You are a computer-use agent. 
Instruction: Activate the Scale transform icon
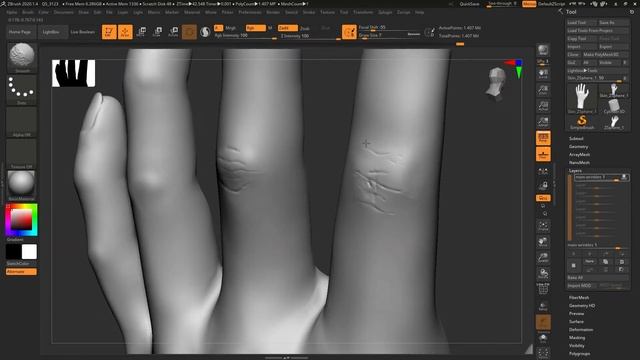coord(157,32)
